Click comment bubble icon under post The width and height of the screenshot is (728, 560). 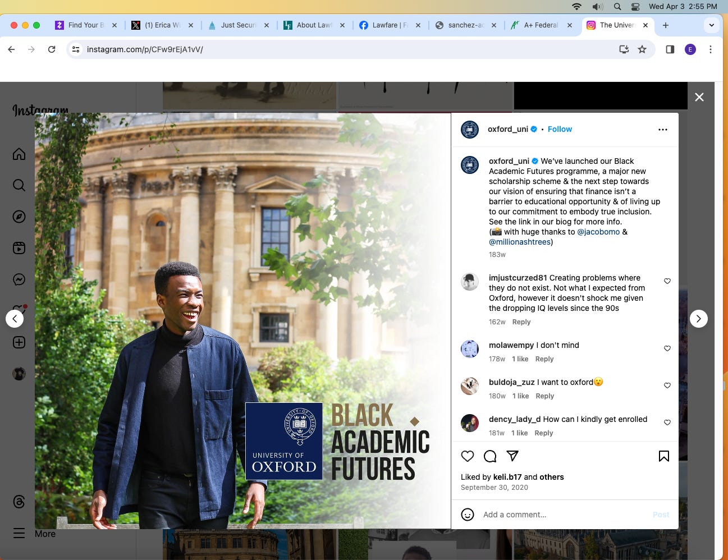490,456
